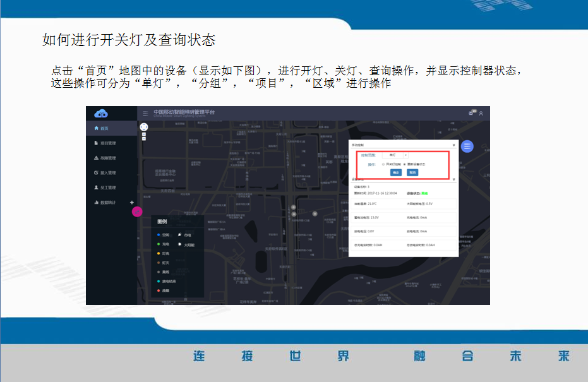588x382 pixels.
Task: Open 项目管理 in the sidebar
Action: click(x=107, y=143)
